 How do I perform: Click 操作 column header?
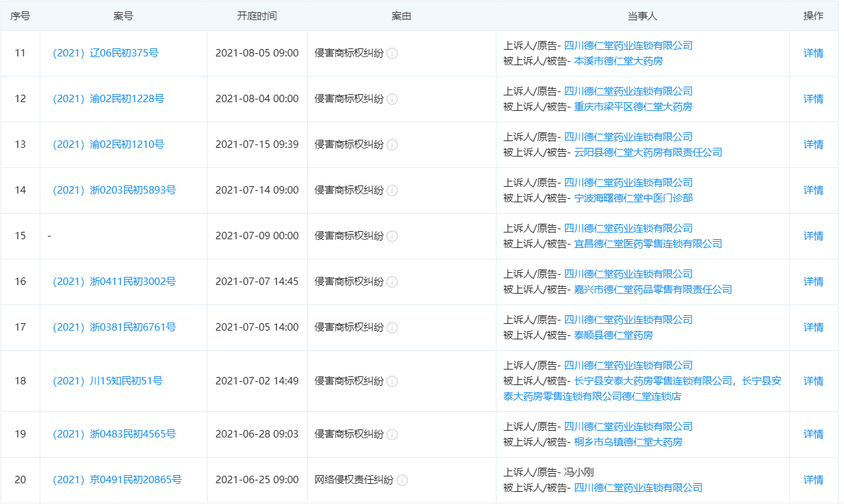click(x=814, y=16)
